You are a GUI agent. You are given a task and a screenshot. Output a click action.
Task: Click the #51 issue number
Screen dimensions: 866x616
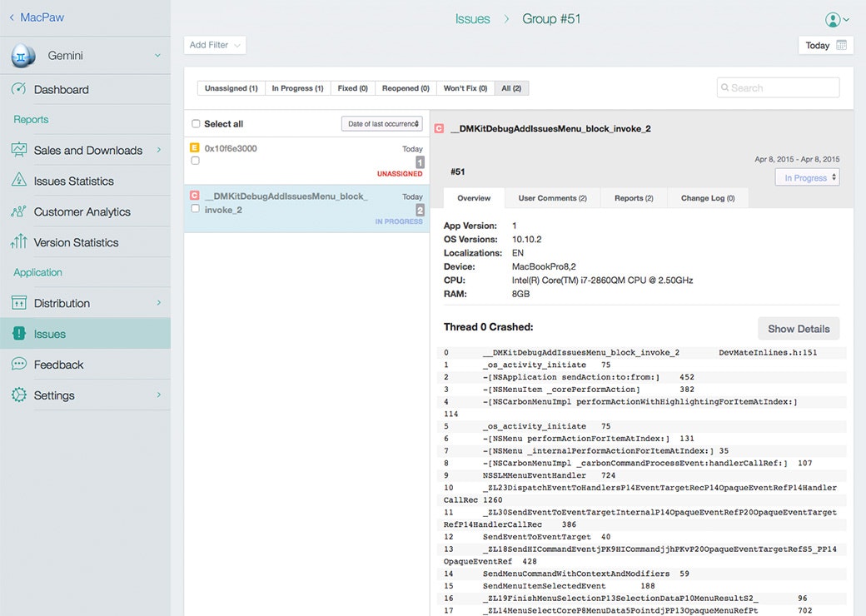[x=457, y=171]
